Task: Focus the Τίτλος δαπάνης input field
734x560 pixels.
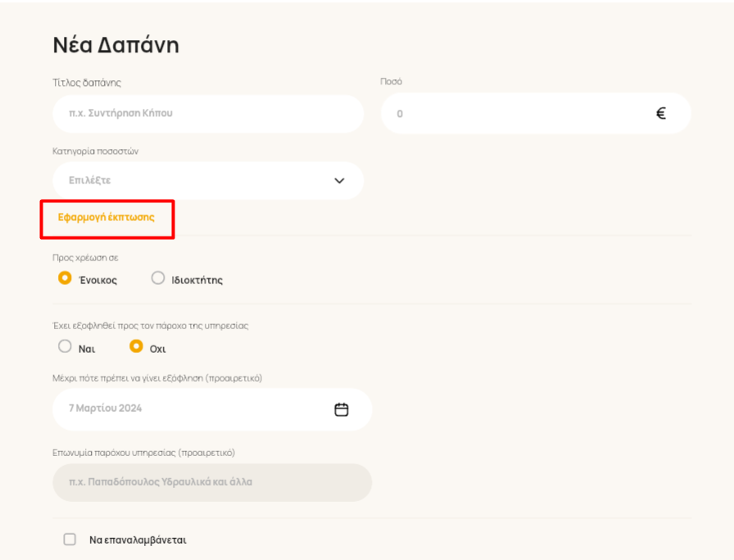Action: coord(208,114)
